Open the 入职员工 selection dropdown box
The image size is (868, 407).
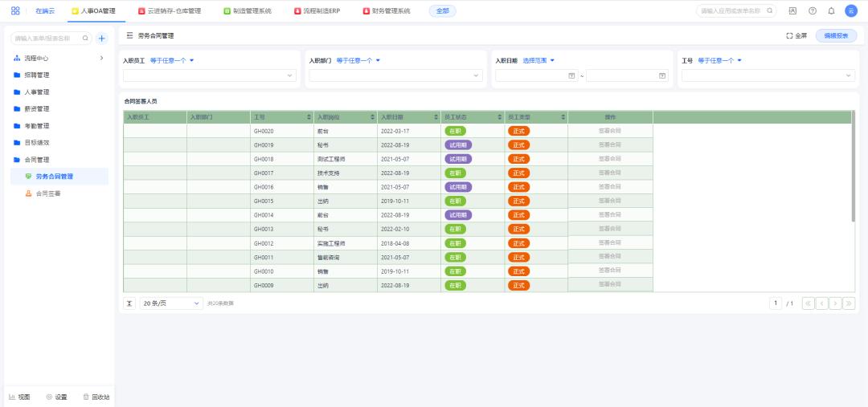(x=211, y=75)
